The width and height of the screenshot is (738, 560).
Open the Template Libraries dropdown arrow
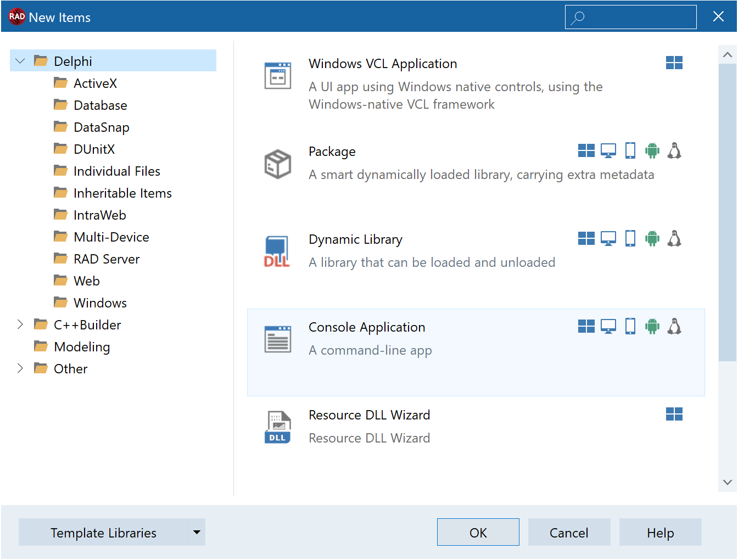(x=197, y=532)
